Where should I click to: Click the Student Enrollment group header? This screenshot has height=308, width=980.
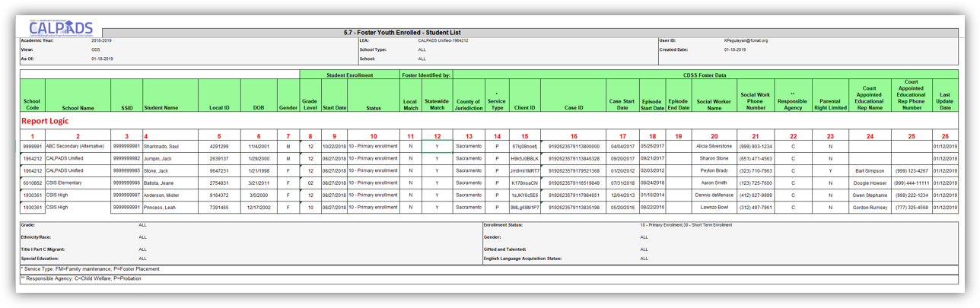(349, 75)
